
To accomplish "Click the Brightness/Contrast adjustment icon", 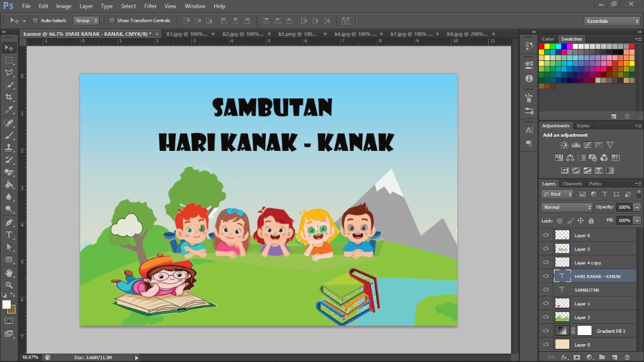I will pyautogui.click(x=564, y=145).
